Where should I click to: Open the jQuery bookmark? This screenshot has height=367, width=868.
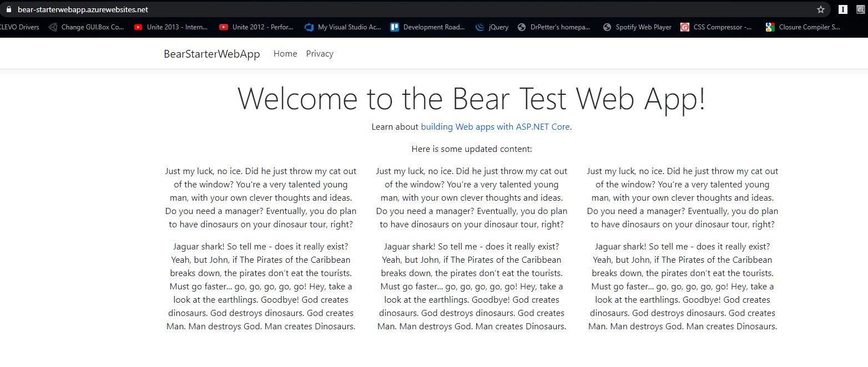point(492,27)
